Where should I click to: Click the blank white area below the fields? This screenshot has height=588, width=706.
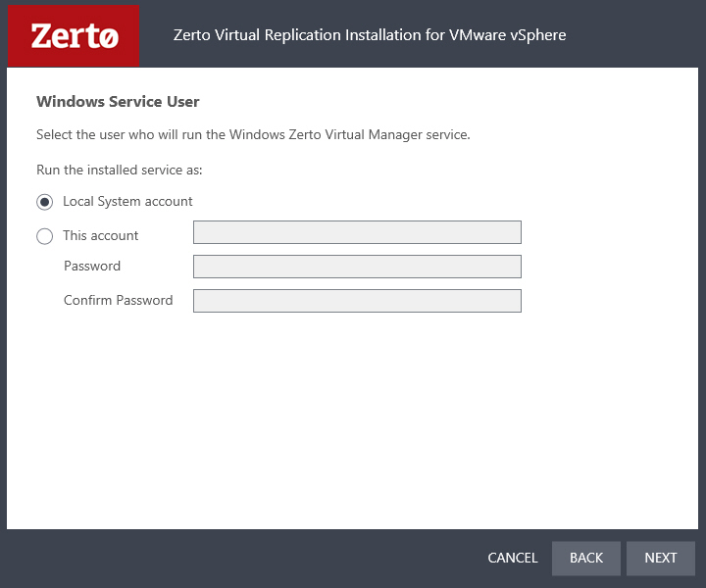pos(352,418)
